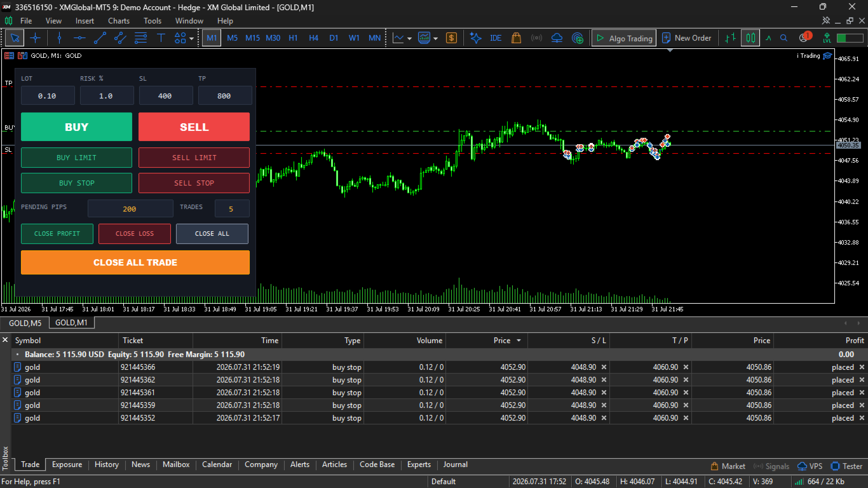Open the Insert menu

[85, 21]
